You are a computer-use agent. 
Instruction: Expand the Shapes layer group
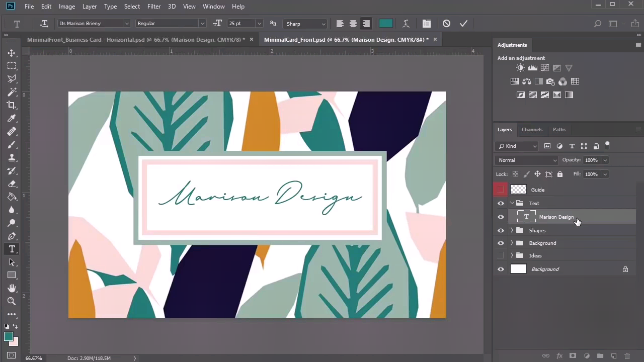[x=512, y=230]
